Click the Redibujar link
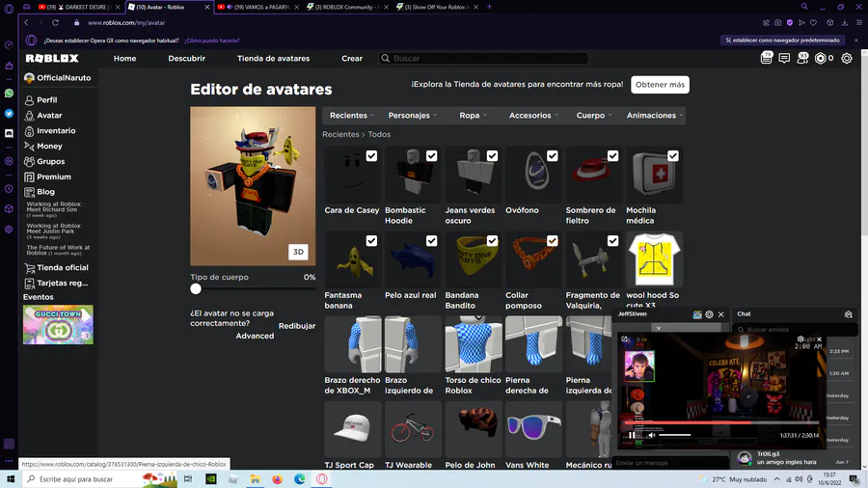The image size is (868, 488). pyautogui.click(x=297, y=326)
